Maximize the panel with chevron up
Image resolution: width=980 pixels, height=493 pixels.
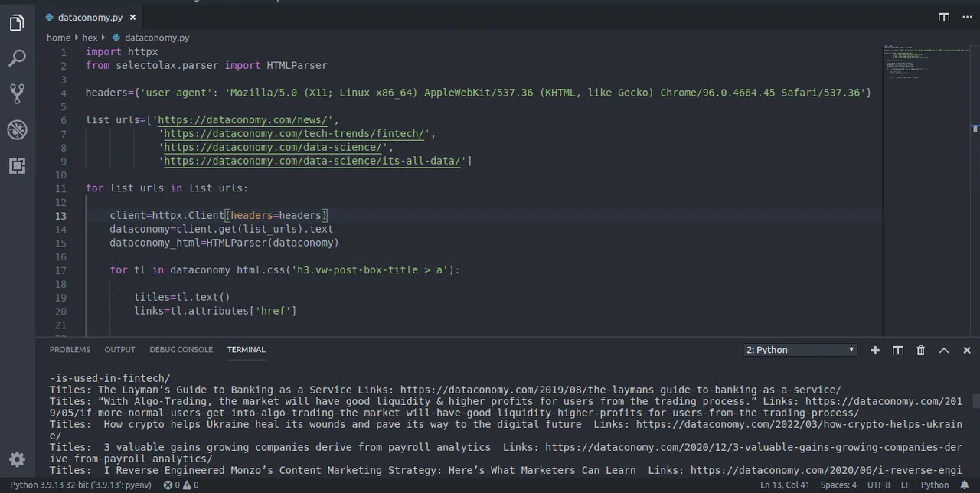click(x=944, y=350)
